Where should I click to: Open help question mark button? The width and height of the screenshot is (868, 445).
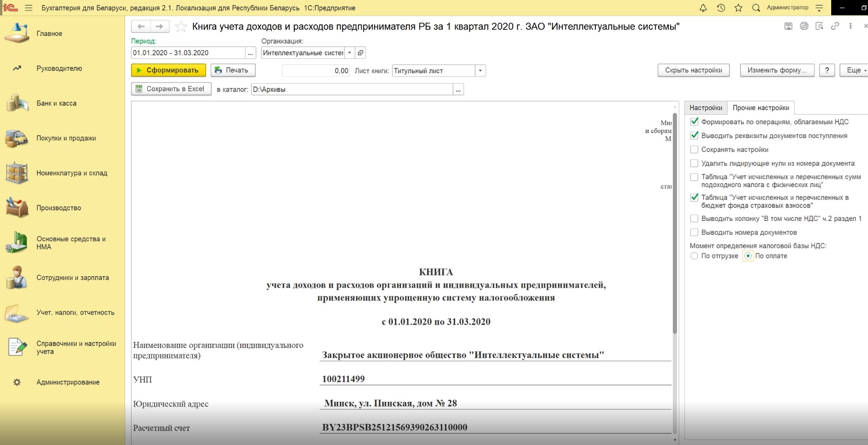[x=827, y=70]
